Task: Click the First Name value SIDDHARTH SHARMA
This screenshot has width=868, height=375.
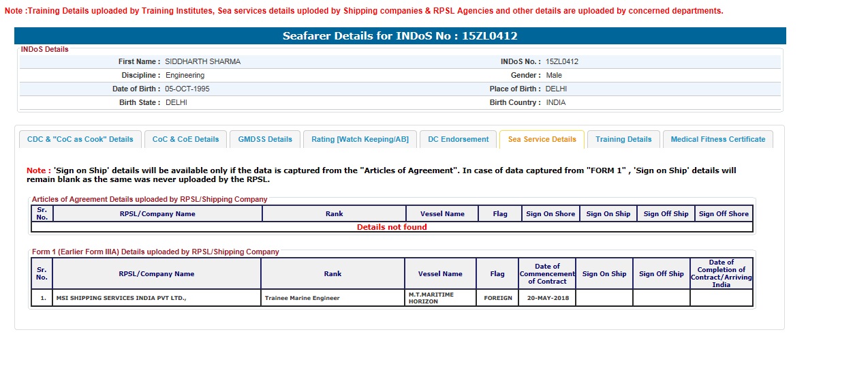Action: (203, 61)
